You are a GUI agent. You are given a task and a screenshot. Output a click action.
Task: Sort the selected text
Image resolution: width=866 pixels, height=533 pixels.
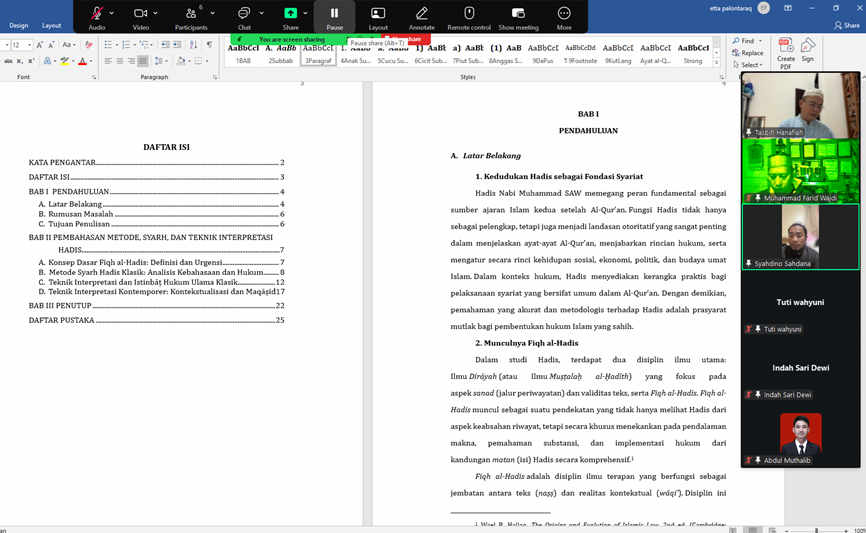click(192, 45)
